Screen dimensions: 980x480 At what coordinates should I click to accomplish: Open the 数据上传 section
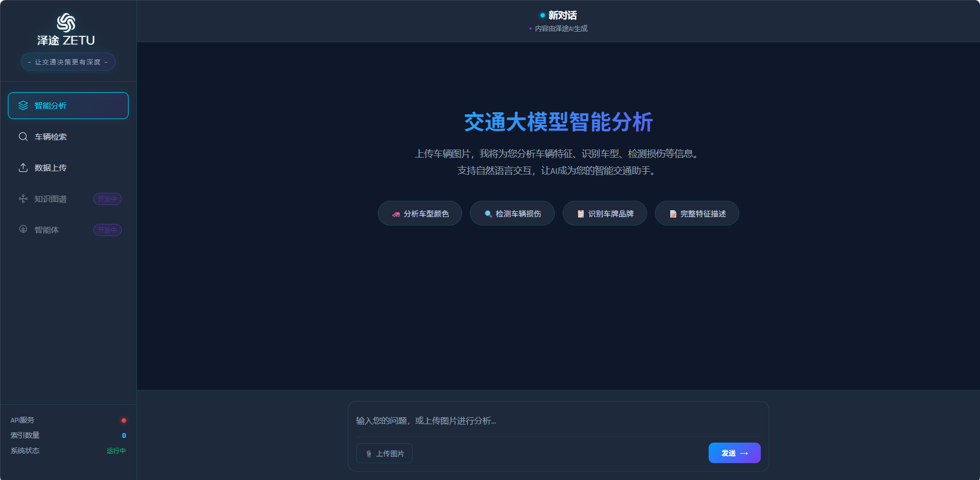68,168
